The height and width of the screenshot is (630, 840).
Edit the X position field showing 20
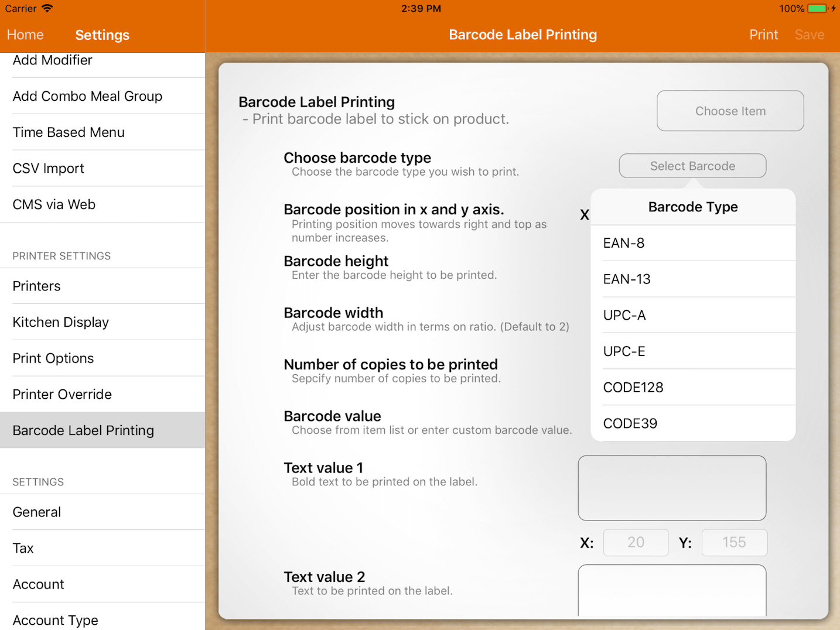point(636,543)
